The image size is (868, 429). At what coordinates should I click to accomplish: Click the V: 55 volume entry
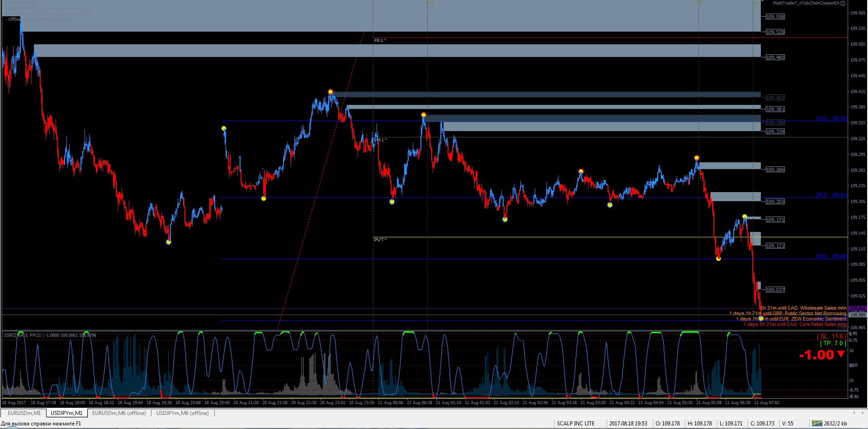click(788, 424)
